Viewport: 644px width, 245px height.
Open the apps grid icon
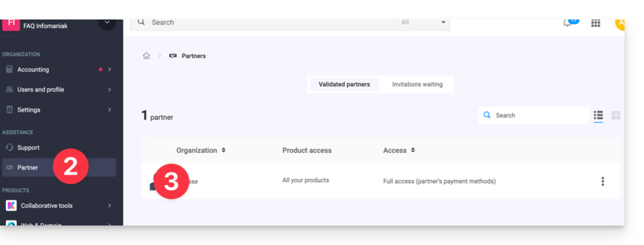596,23
